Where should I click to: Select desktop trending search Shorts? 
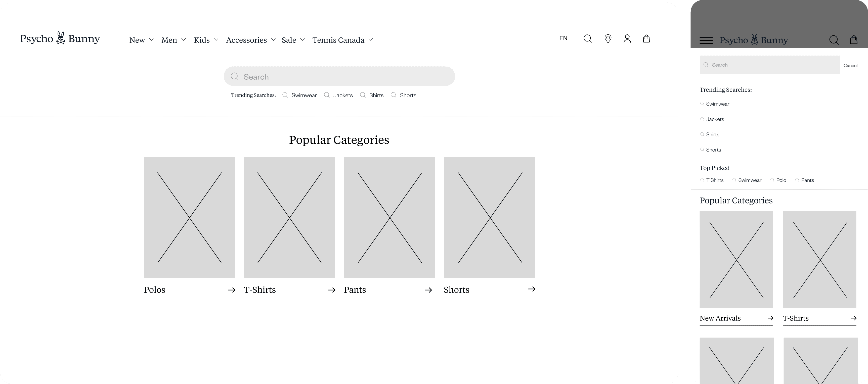click(408, 95)
